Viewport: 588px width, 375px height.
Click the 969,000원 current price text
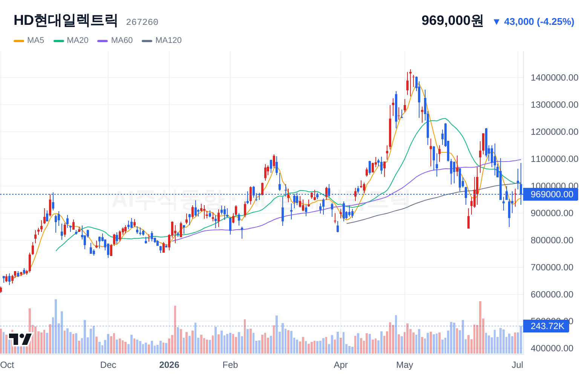(452, 20)
